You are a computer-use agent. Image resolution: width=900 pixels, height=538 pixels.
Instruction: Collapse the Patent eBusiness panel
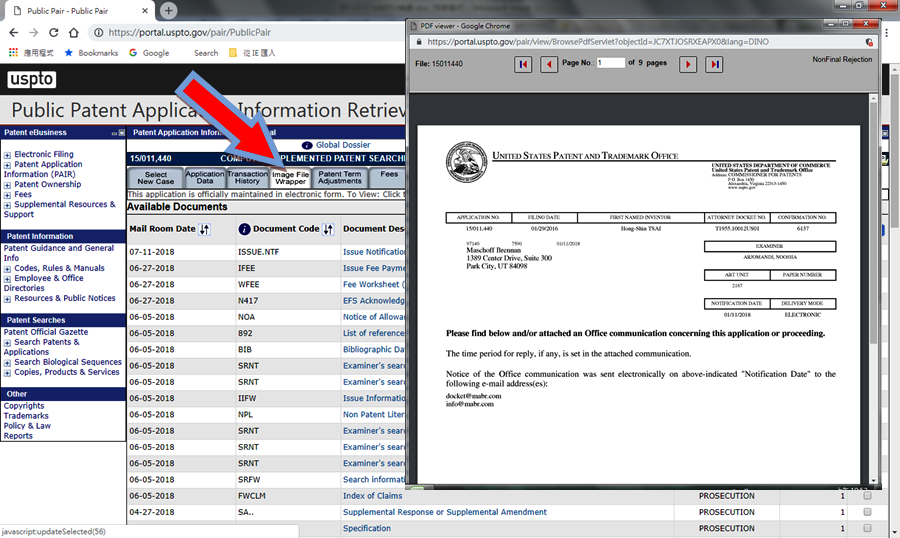pyautogui.click(x=114, y=133)
